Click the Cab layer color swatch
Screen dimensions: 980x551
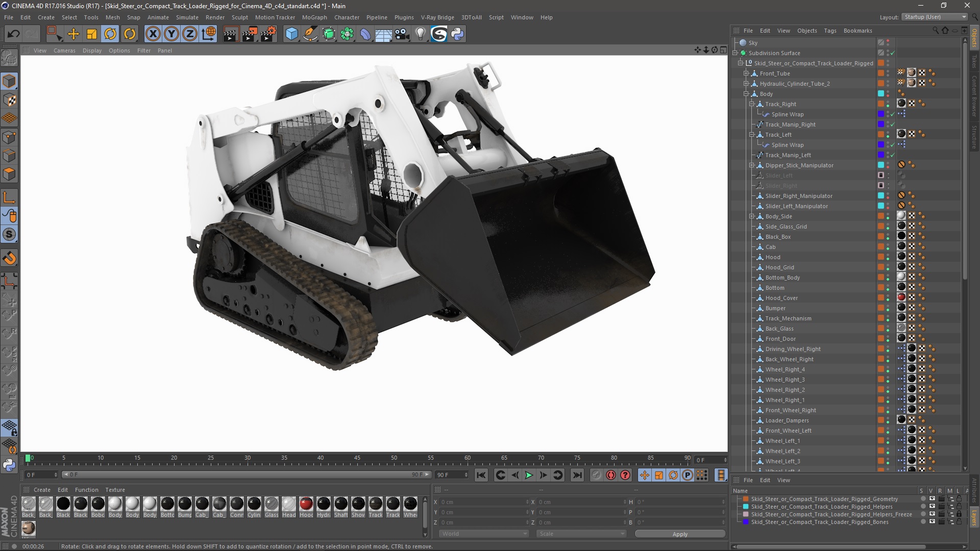[x=881, y=247]
